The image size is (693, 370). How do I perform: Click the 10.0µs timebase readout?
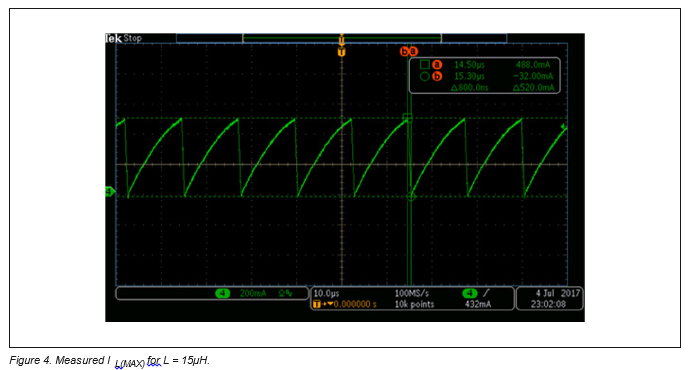(x=326, y=294)
